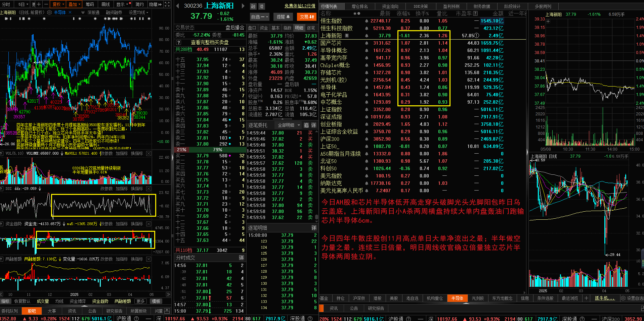
Task: Open the 显示 dropdown
Action: (122, 4)
